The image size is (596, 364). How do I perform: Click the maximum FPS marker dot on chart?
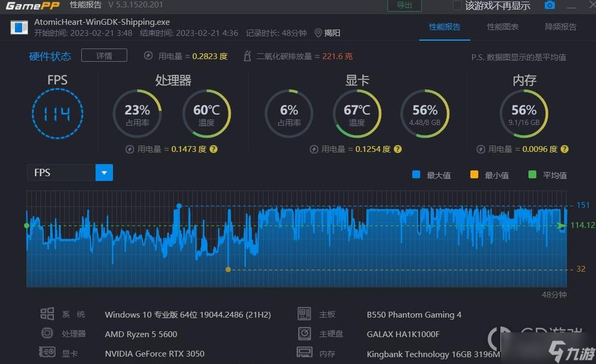point(179,206)
